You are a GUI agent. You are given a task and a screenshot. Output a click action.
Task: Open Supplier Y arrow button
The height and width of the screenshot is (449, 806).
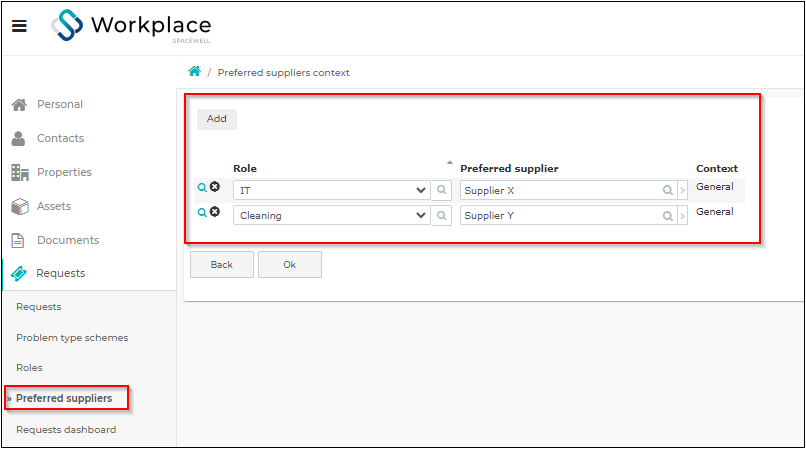click(x=683, y=215)
